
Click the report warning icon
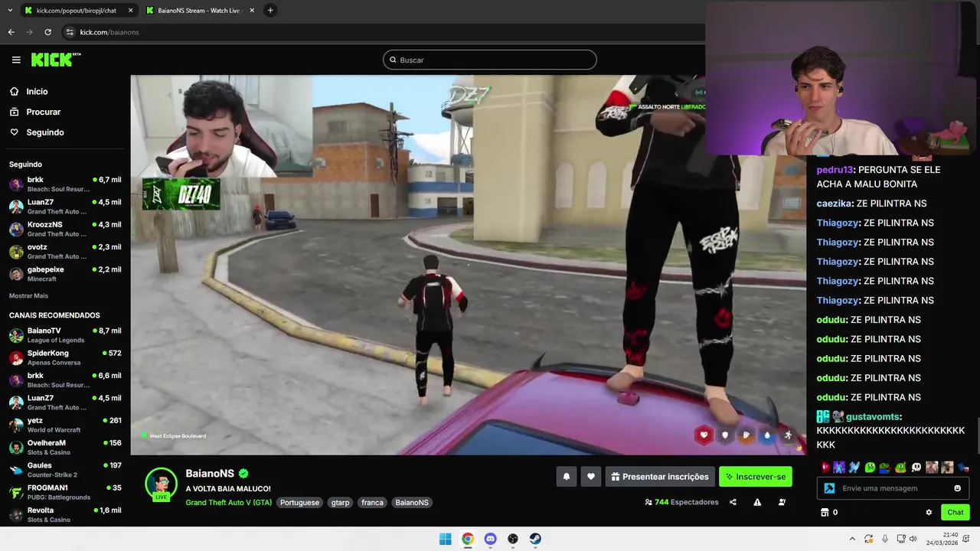click(x=757, y=503)
